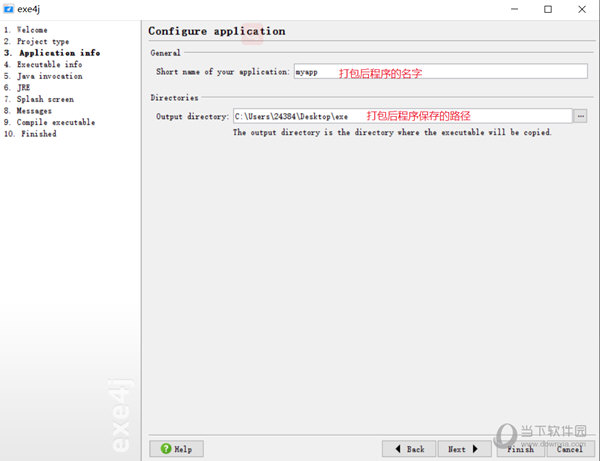Go to previous step with Back button
600x461 pixels.
[x=409, y=449]
